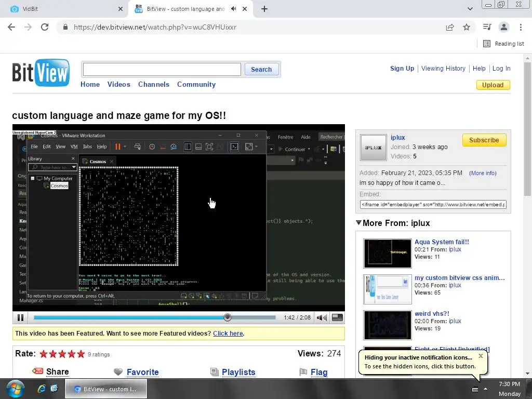Bookmark this page with the star icon
532x399 pixels.
click(467, 27)
